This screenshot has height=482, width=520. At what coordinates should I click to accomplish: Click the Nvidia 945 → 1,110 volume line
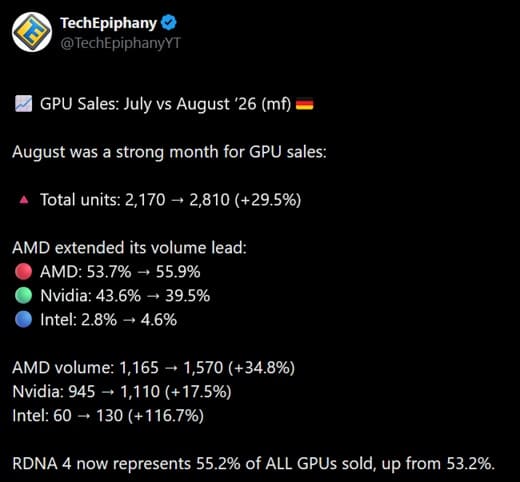[x=122, y=392]
